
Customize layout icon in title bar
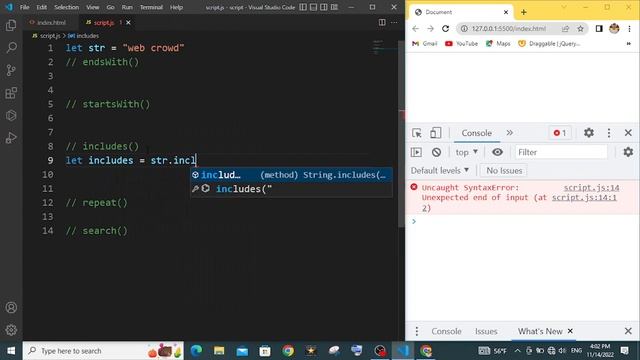pyautogui.click(x=334, y=7)
